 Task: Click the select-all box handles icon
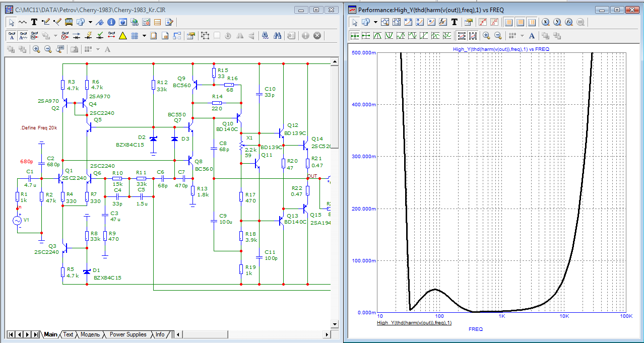205,36
